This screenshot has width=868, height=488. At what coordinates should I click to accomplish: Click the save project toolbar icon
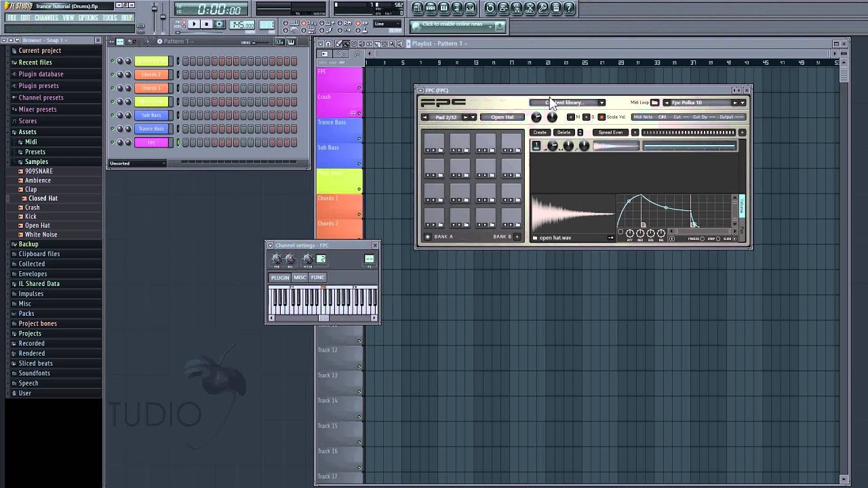pos(503,8)
